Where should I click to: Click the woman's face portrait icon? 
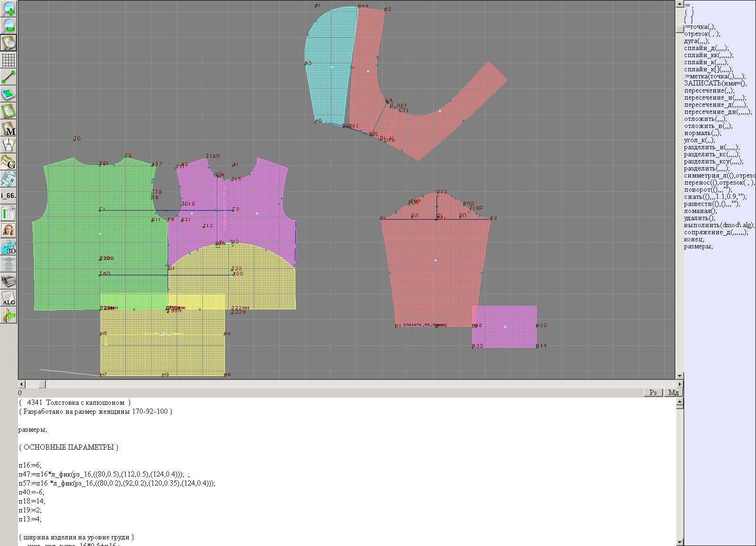point(9,230)
